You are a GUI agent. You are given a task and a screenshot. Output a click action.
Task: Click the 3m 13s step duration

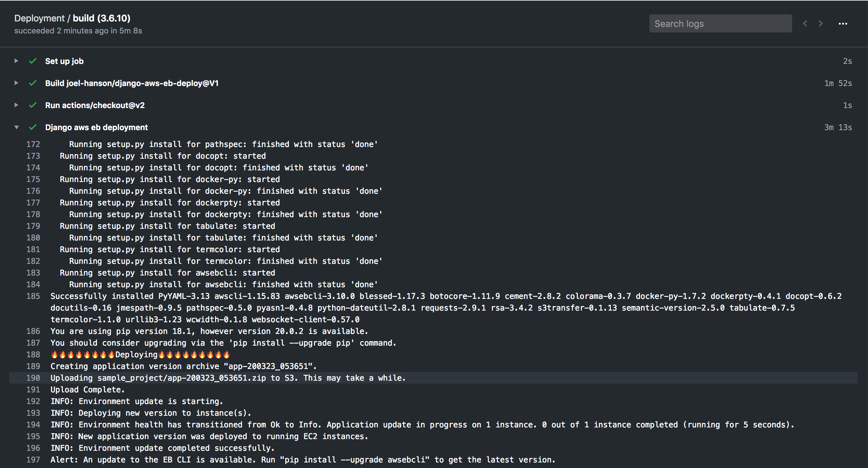[838, 128]
